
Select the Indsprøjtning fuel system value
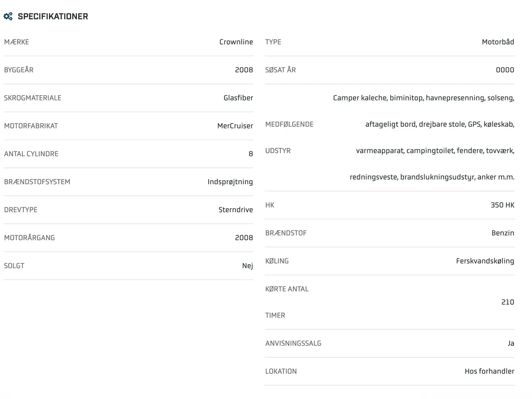230,182
